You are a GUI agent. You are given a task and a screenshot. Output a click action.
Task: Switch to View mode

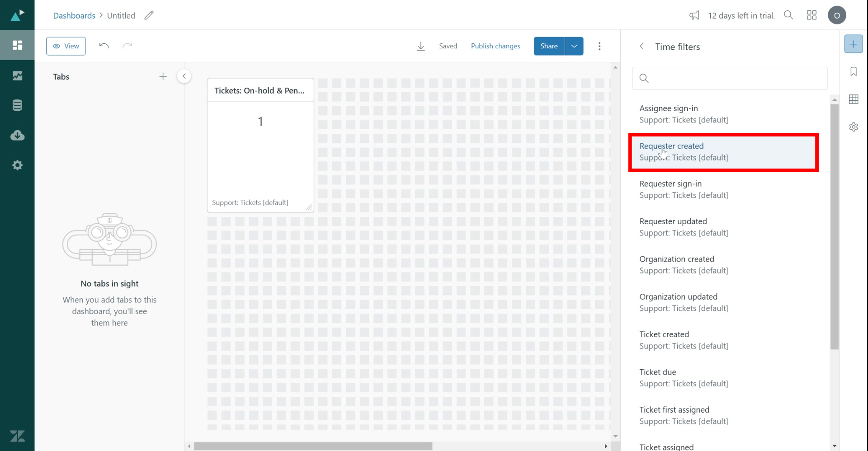pyautogui.click(x=66, y=46)
